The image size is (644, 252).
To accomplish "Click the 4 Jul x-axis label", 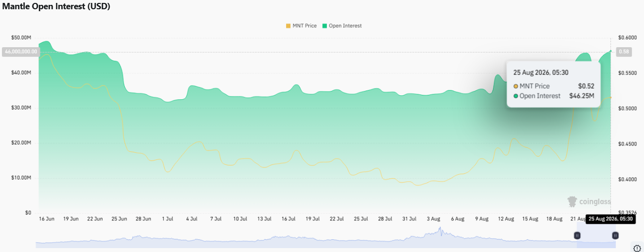I will [192, 219].
